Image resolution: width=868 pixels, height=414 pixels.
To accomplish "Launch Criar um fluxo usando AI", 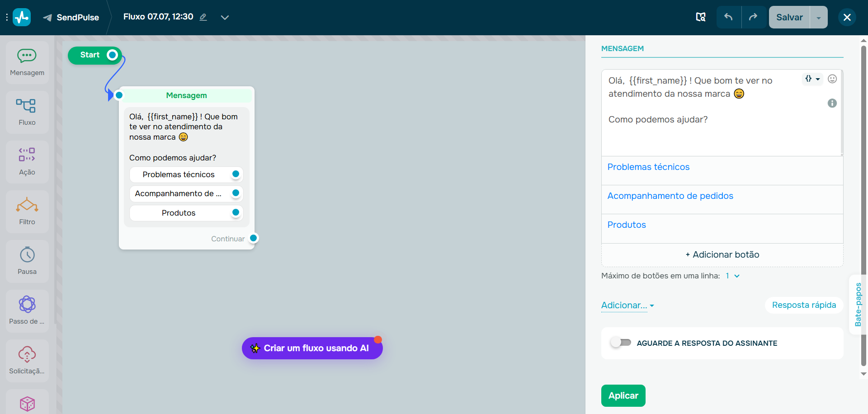I will tap(312, 348).
